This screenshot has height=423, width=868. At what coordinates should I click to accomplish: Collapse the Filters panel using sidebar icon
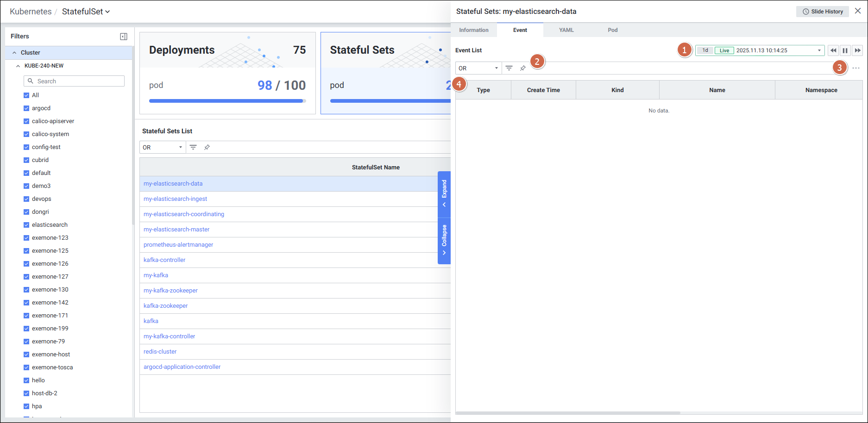[x=124, y=37]
